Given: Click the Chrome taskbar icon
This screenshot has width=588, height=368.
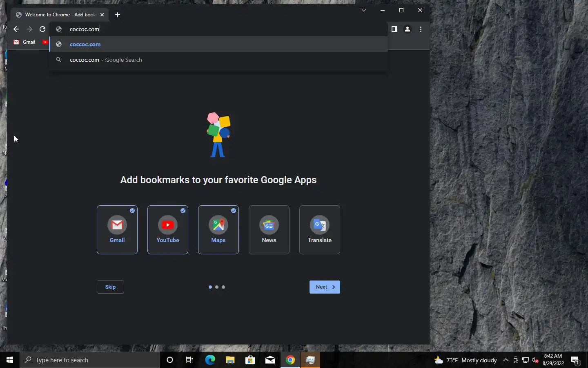Looking at the screenshot, I should 290,360.
